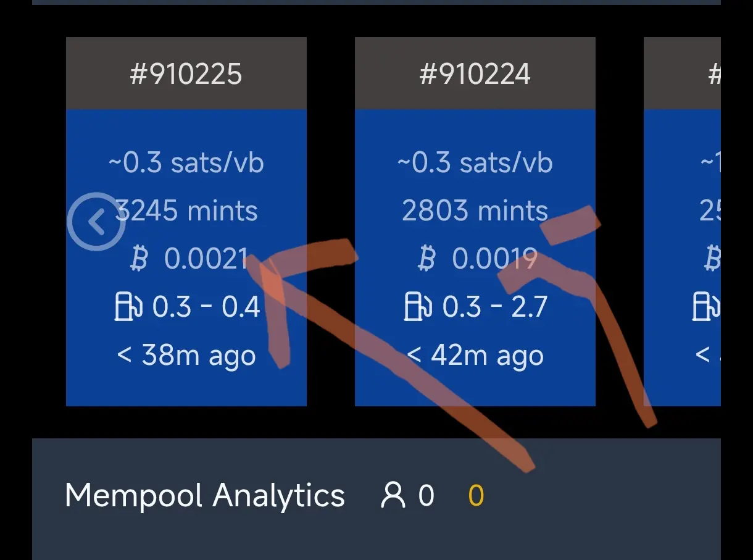Click ~0.3 sats/vb in block #910224

475,162
